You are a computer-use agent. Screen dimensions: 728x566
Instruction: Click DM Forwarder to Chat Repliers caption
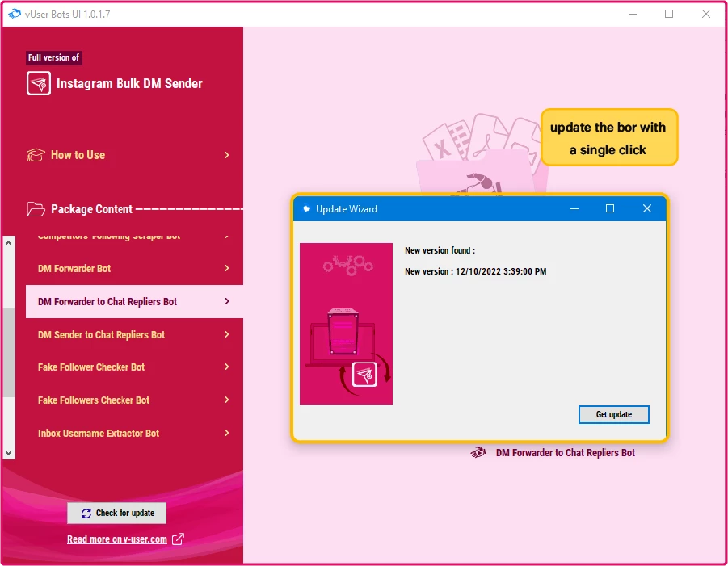(x=565, y=453)
